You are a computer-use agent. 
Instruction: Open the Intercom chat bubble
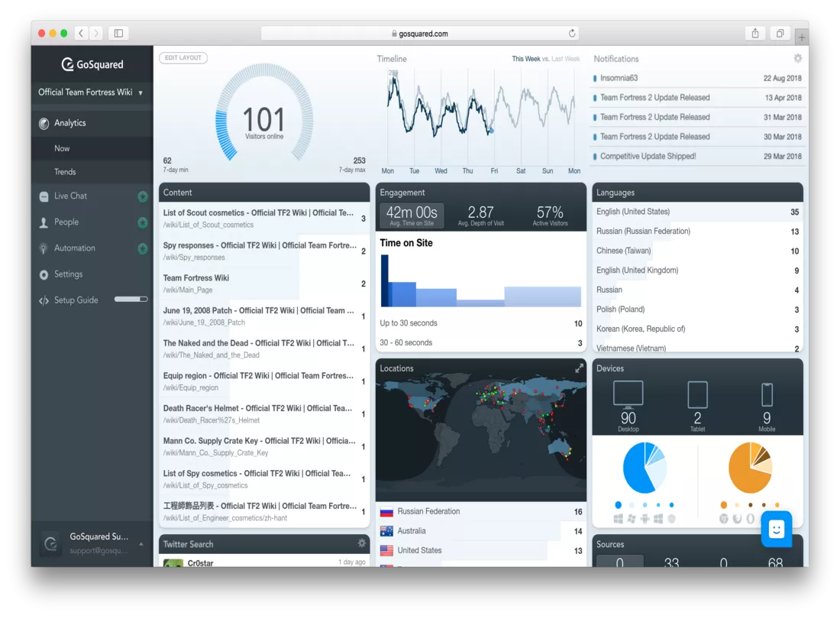pos(777,529)
